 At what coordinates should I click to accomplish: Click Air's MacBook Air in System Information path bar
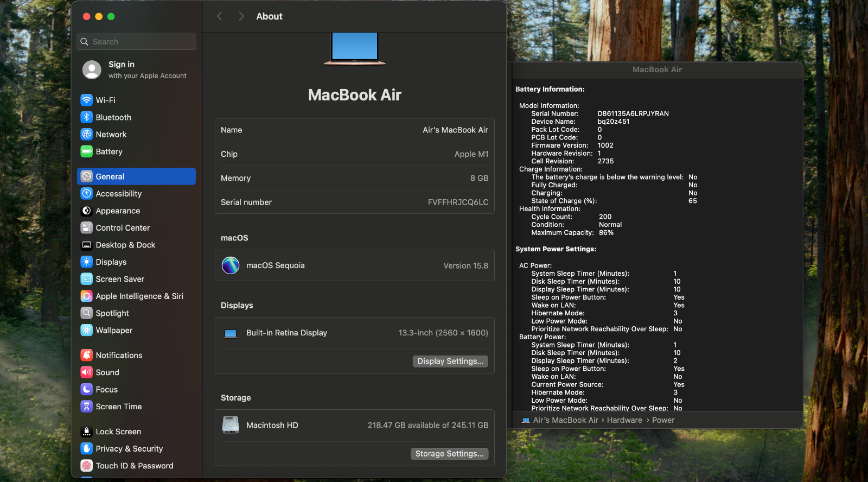click(x=565, y=420)
